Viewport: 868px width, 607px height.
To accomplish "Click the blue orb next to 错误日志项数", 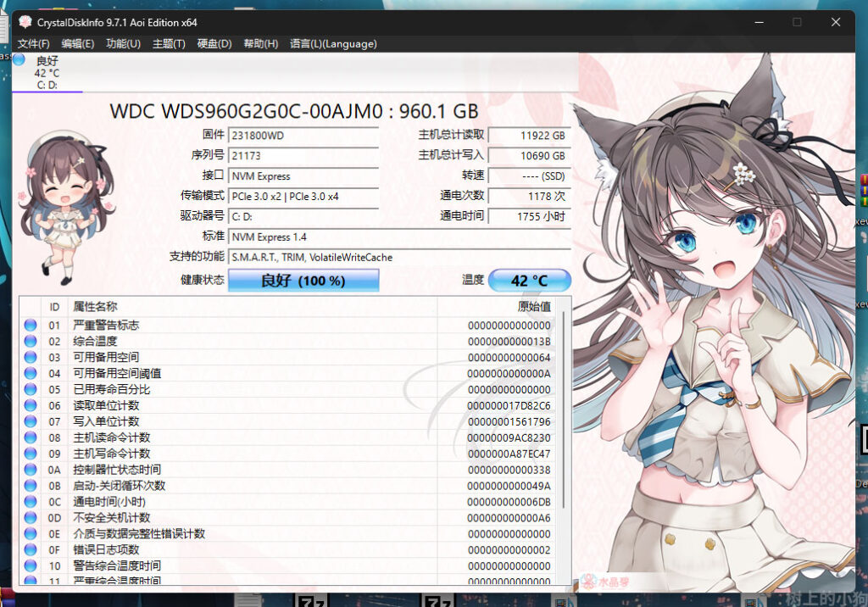I will point(31,550).
